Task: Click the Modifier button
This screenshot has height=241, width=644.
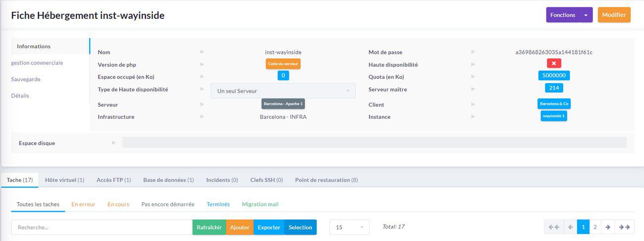Action: coord(614,15)
